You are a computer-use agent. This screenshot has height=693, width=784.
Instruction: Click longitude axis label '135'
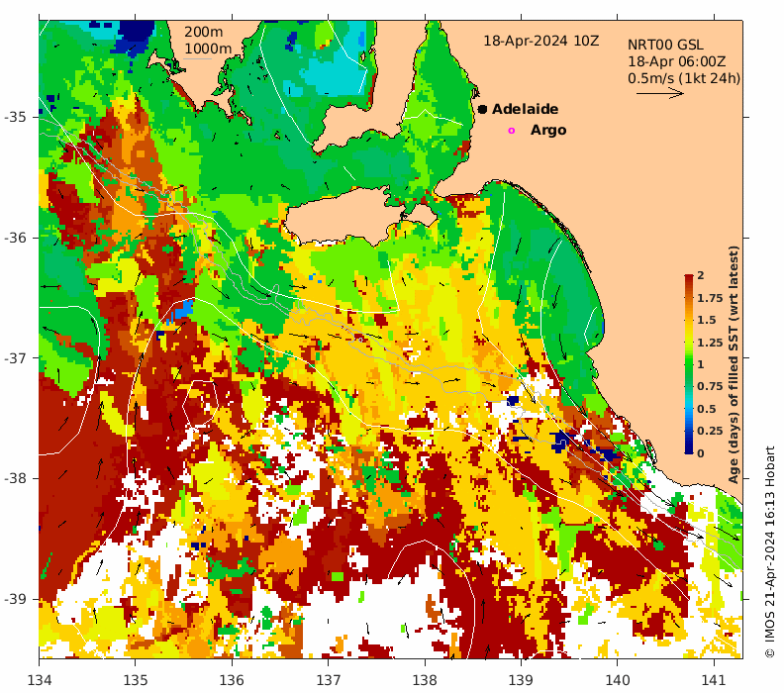pos(136,680)
